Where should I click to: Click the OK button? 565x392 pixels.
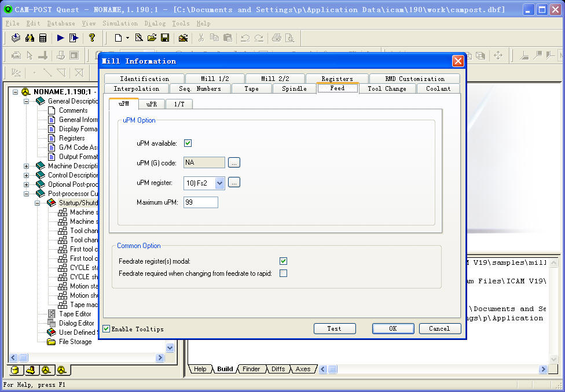coord(392,328)
